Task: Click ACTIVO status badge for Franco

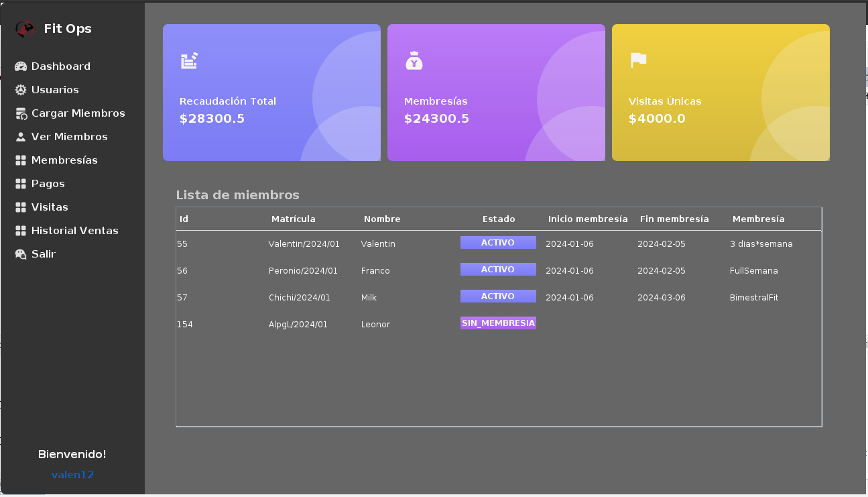Action: [x=498, y=270]
